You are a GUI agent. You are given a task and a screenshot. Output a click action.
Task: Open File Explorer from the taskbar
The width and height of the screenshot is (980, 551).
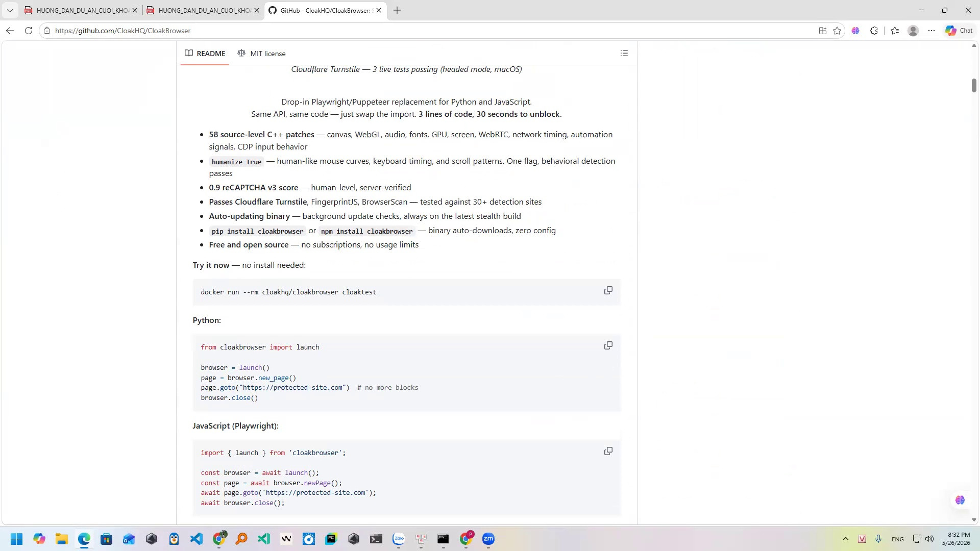62,539
